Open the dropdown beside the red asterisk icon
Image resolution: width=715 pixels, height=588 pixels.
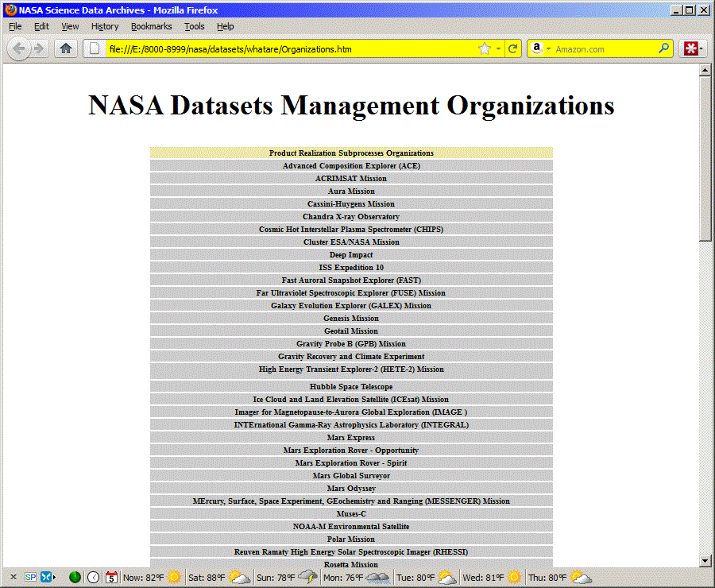click(701, 48)
